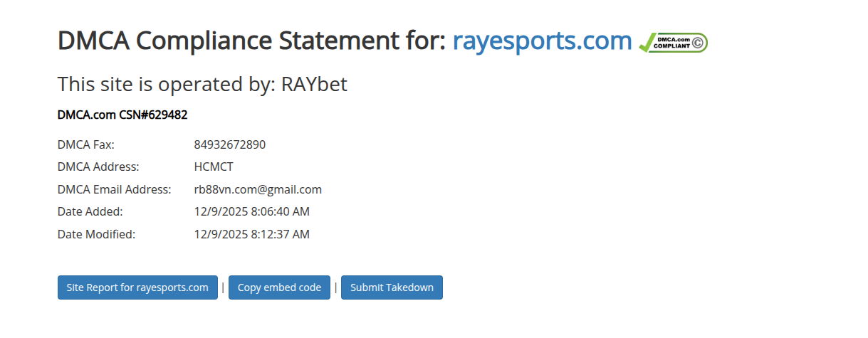The height and width of the screenshot is (338, 868).
Task: Click the Submit Takedown button
Action: (392, 287)
